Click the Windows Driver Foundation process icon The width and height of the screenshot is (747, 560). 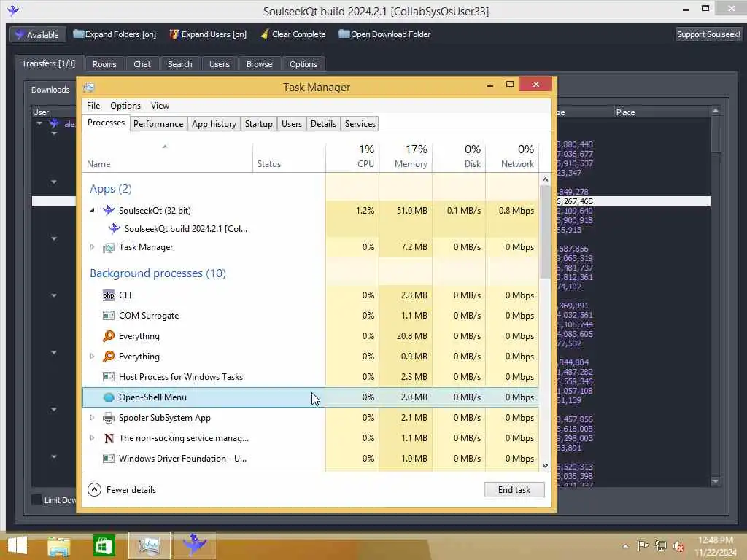click(x=109, y=459)
